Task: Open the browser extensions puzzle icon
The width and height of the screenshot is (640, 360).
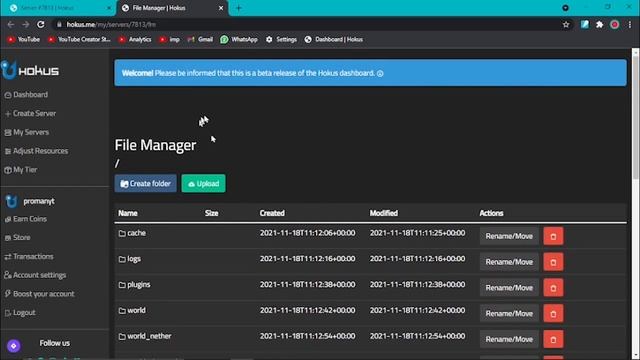Action: point(599,24)
